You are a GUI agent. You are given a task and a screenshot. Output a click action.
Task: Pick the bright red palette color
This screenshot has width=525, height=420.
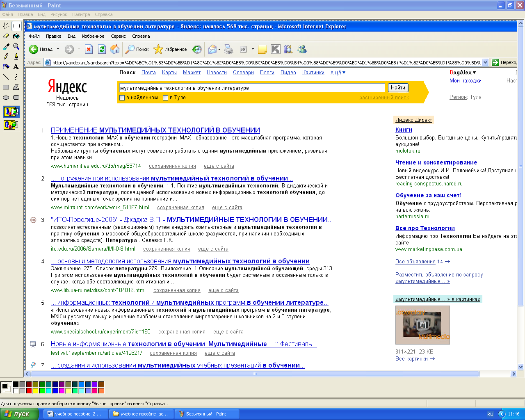tap(29, 391)
